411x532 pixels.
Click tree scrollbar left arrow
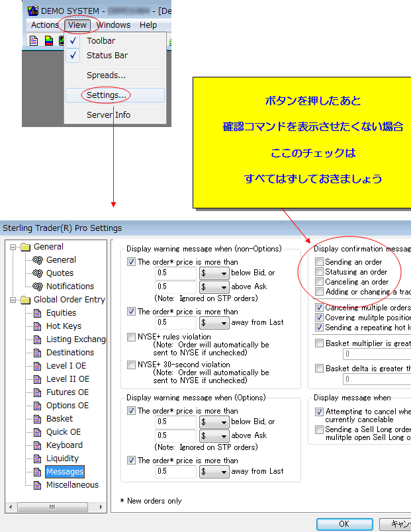click(11, 508)
